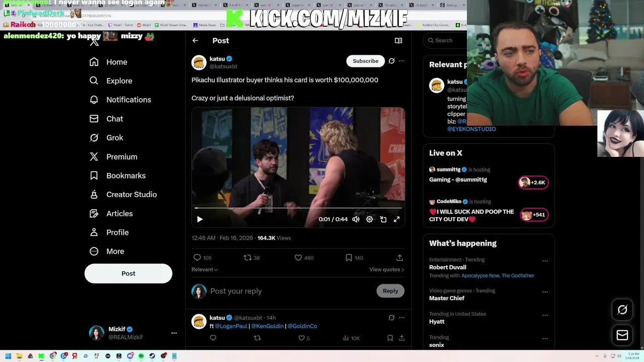Open reader view icon beside Post header
Image resolution: width=644 pixels, height=362 pixels.
398,41
